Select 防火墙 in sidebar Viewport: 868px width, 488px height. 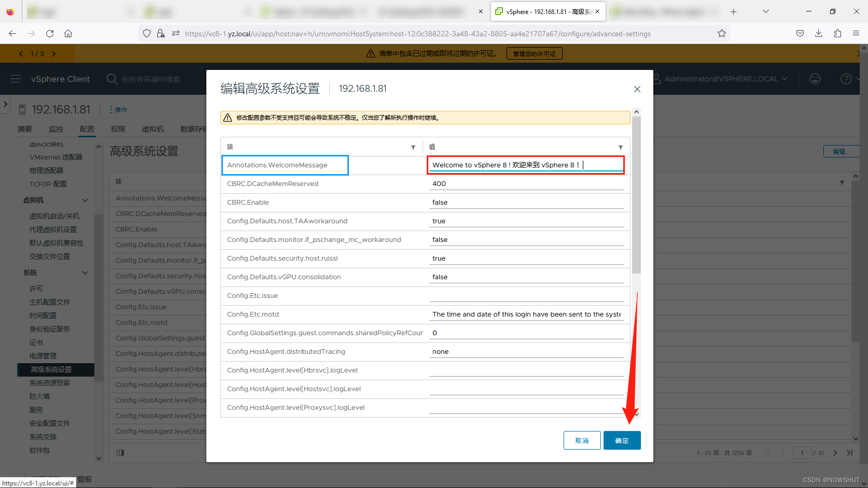40,396
